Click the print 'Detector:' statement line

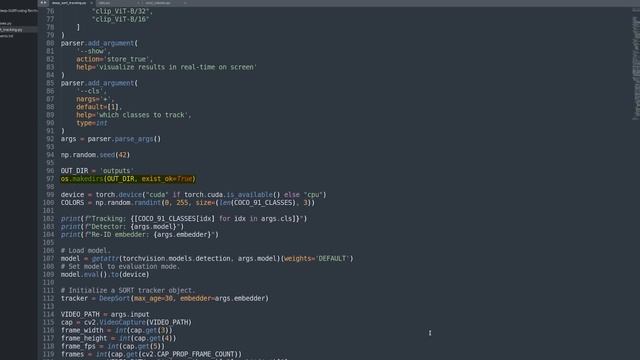122,227
